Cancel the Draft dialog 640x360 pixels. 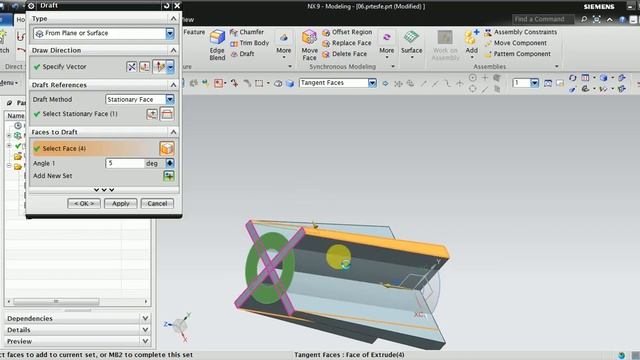[157, 203]
